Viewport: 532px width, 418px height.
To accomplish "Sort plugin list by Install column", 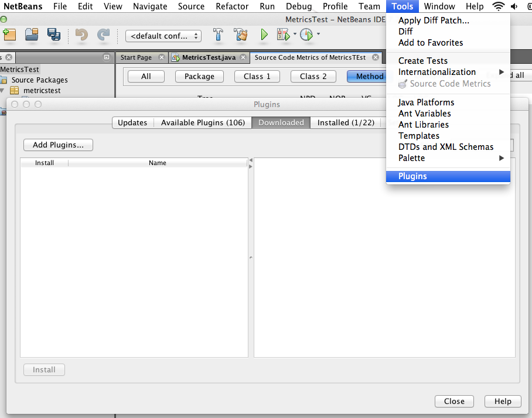I will (45, 163).
